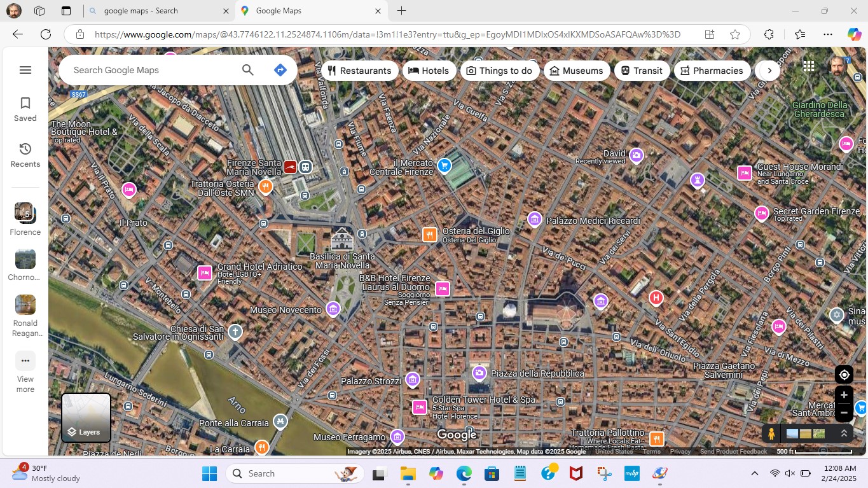Open the Google Maps hamburger menu

coord(25,70)
